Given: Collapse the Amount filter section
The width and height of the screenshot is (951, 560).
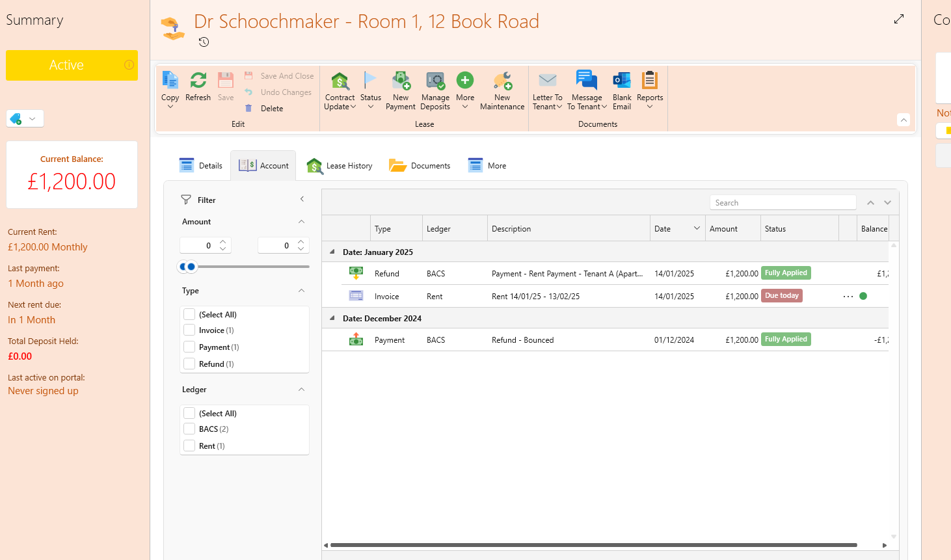Looking at the screenshot, I should [x=301, y=222].
